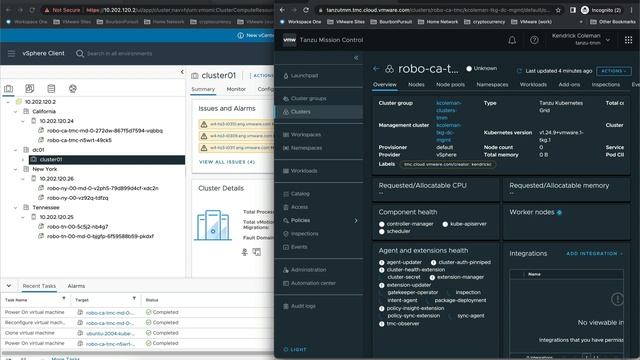
Task: Open Incognito profile icon in Chrome
Action: tap(585, 10)
